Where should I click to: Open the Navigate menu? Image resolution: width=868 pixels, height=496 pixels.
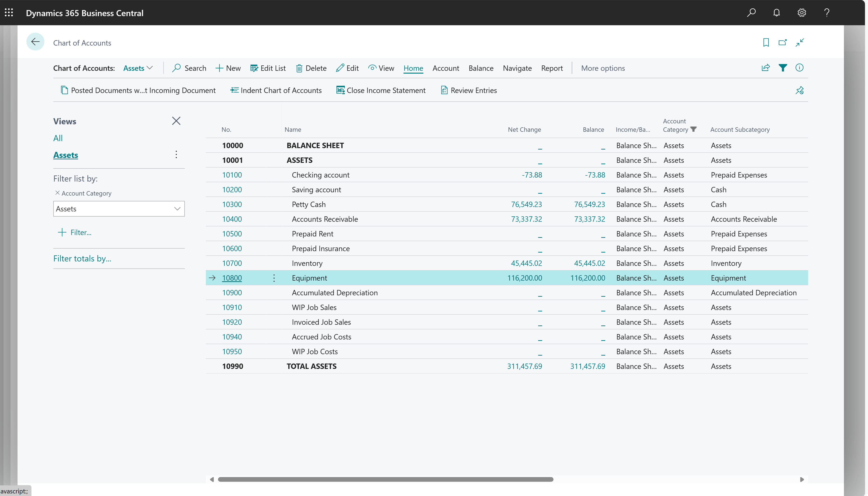point(517,68)
